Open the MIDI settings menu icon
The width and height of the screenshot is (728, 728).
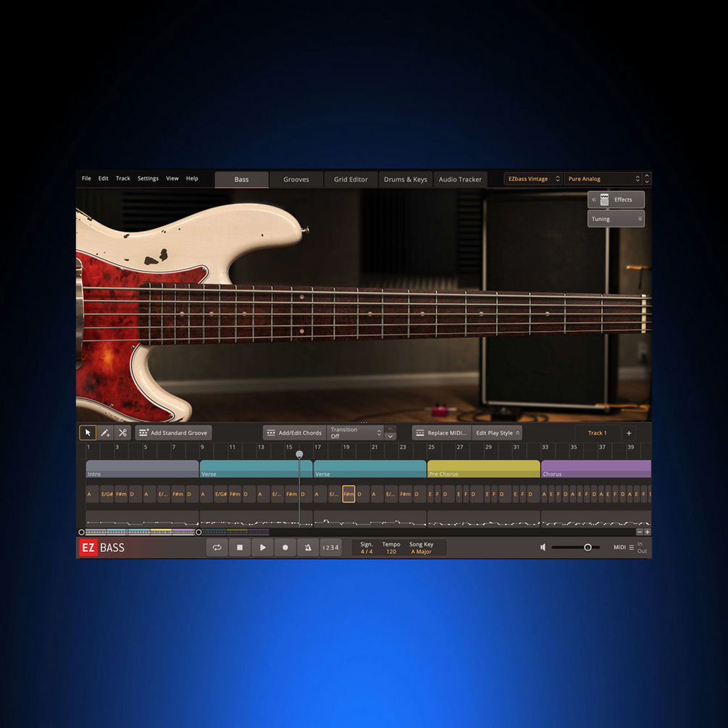point(631,548)
